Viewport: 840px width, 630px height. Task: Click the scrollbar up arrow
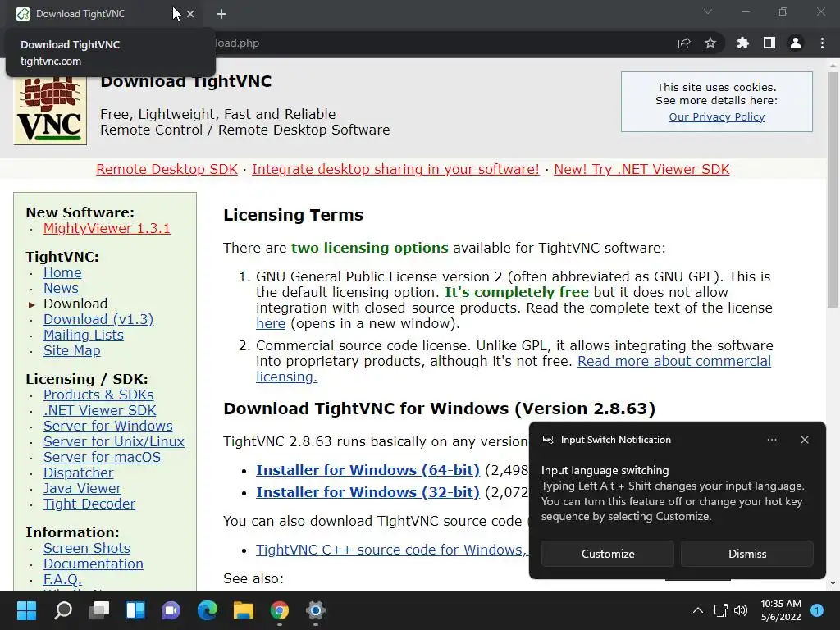point(833,66)
